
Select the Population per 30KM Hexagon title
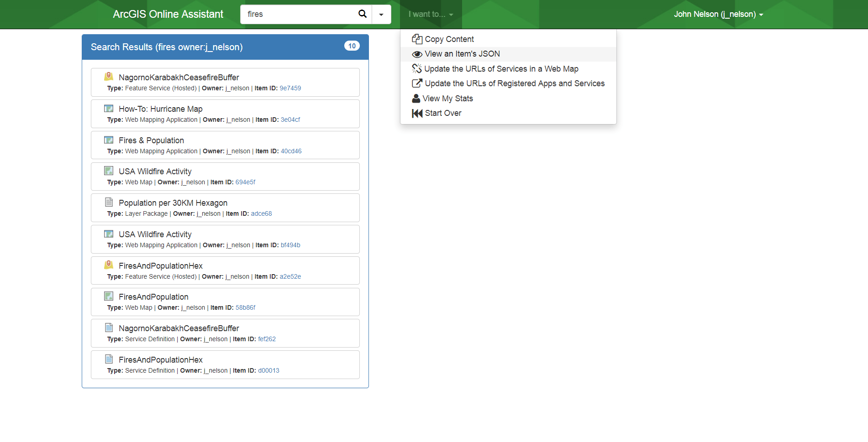[173, 203]
